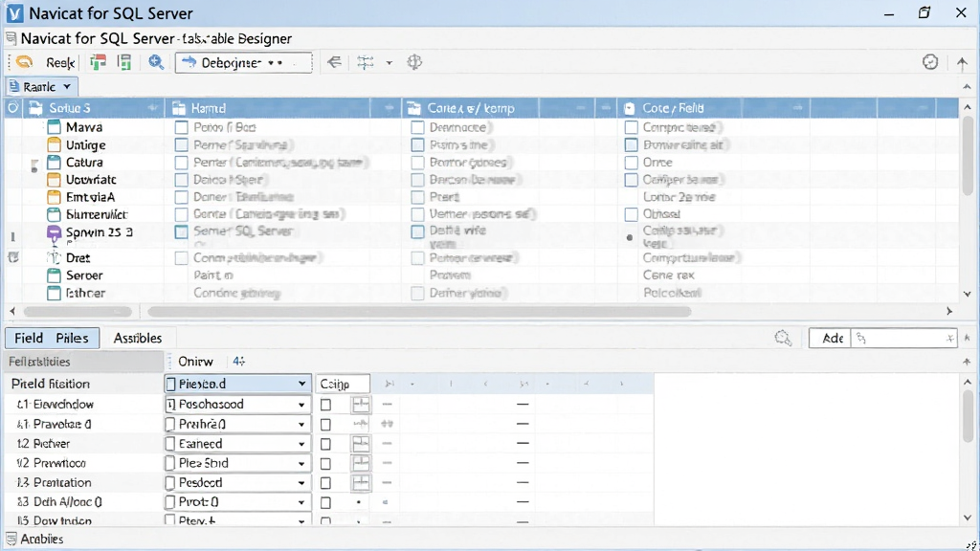Open the Prathra0 dropdown

coord(301,424)
